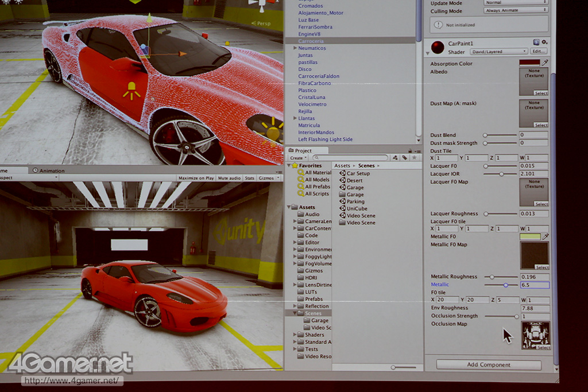Click the Garage folder icon in Scenes list
The width and height of the screenshot is (588, 392).
[342, 195]
